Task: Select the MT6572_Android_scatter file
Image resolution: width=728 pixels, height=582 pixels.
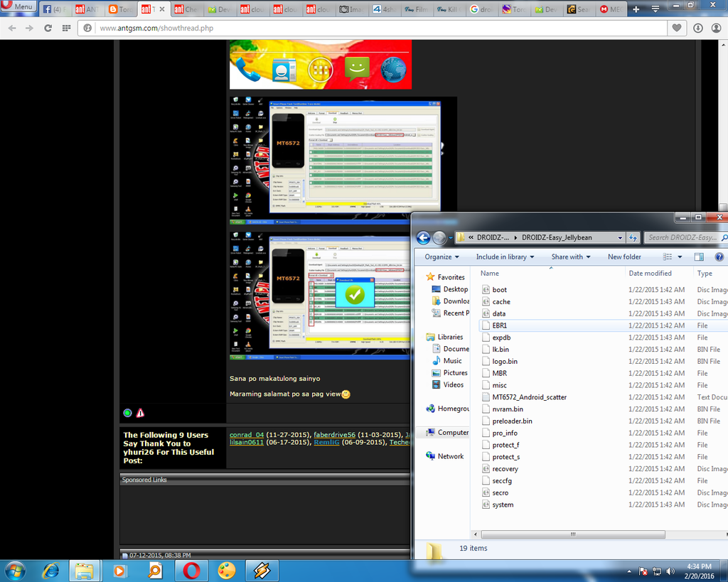Action: 529,397
